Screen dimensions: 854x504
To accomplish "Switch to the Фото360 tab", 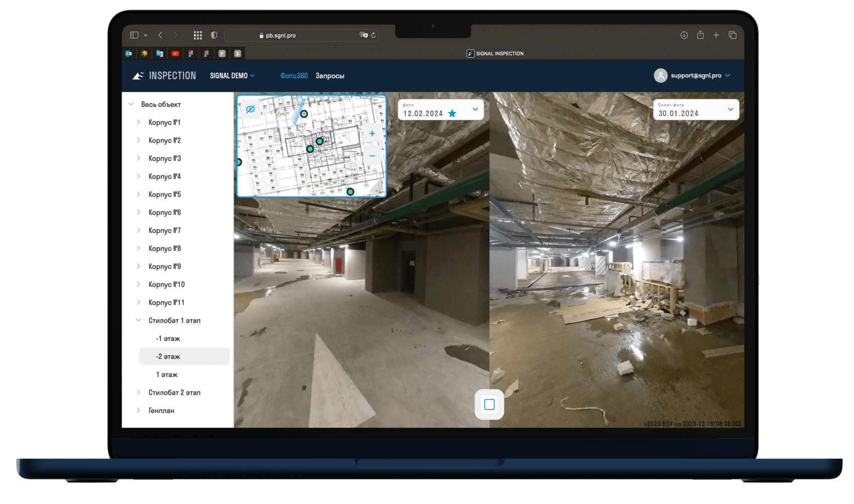I will [294, 76].
